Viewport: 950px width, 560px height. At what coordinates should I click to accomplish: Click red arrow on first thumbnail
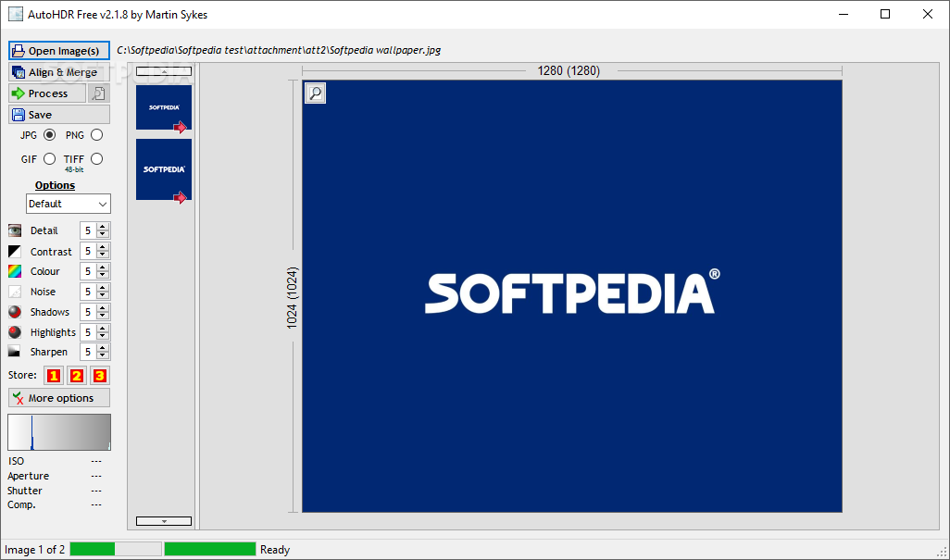[x=180, y=127]
